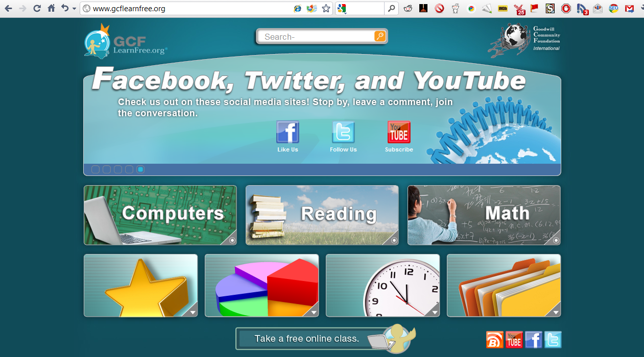This screenshot has width=644, height=357.
Task: Click the undo closed tab arrow
Action: click(x=65, y=8)
